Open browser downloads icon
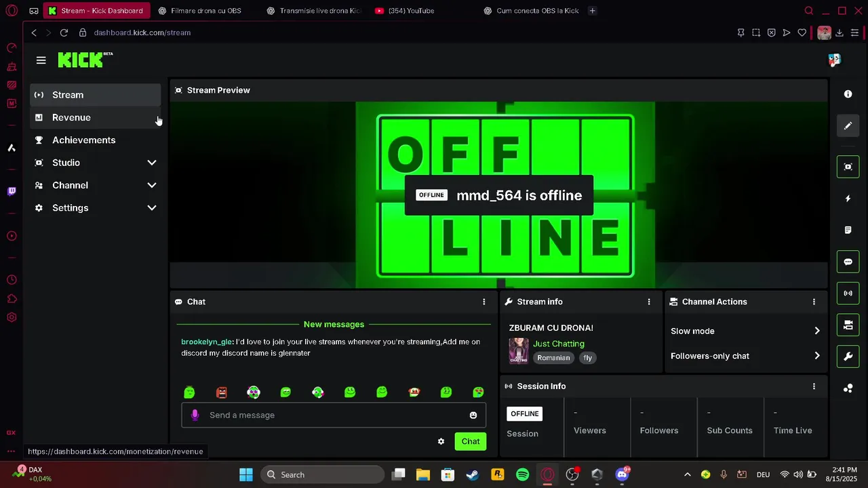The image size is (868, 488). coord(839,33)
